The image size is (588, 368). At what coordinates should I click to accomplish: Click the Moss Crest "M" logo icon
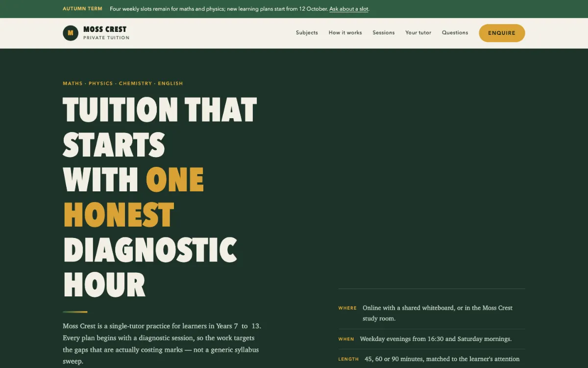coord(71,33)
